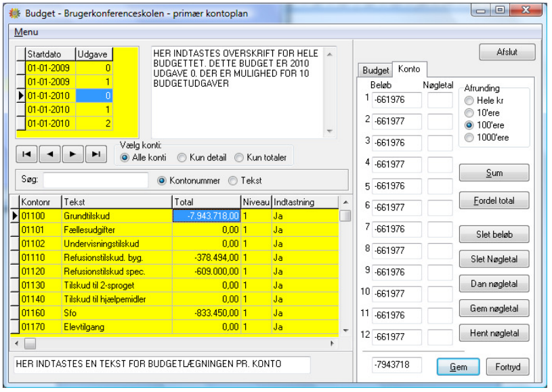Click the Slet Nøgletal button
The width and height of the screenshot is (552, 392).
click(x=494, y=259)
